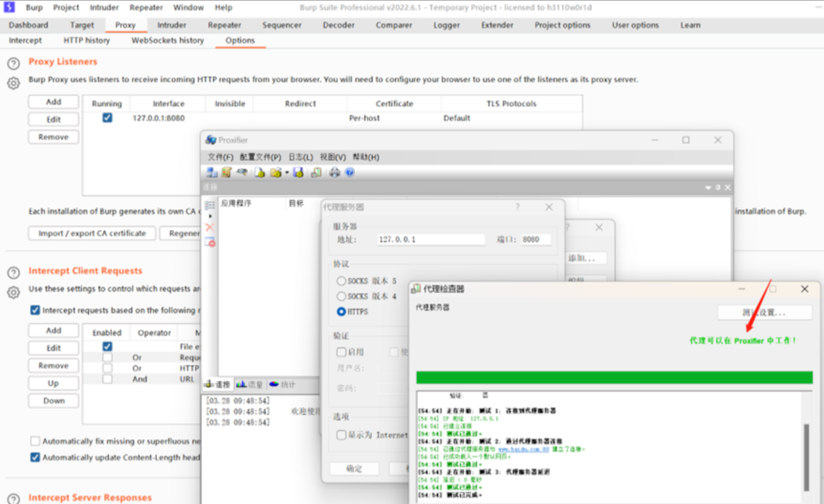
Task: Open HTTP history sub-tab
Action: tap(87, 40)
